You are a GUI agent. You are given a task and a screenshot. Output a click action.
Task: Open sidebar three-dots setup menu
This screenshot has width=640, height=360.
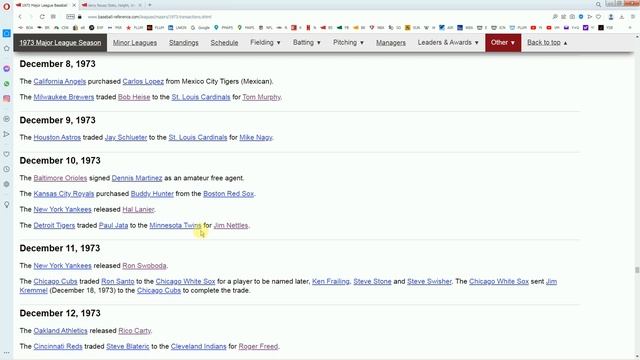tap(7, 353)
